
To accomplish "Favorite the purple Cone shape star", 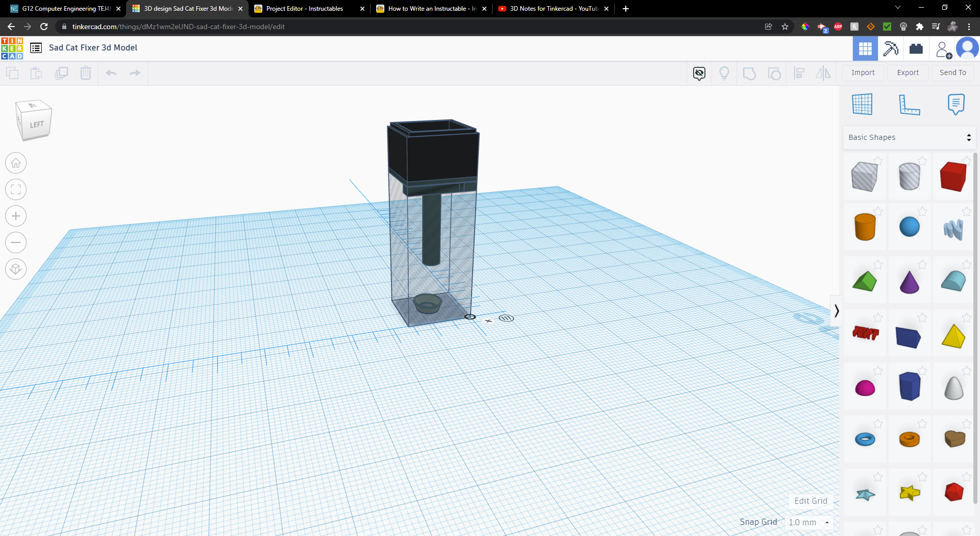I will (x=922, y=264).
